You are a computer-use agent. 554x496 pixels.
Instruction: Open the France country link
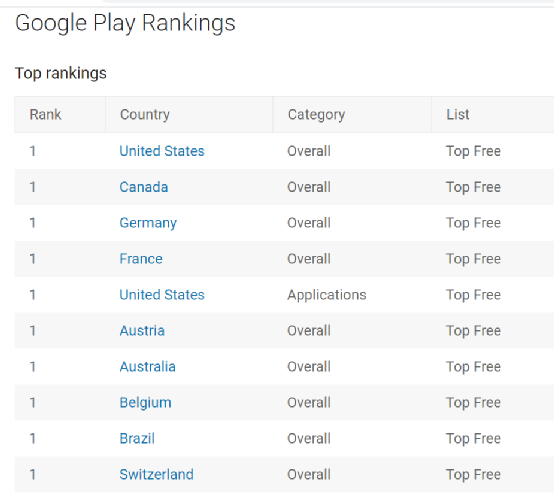[141, 259]
